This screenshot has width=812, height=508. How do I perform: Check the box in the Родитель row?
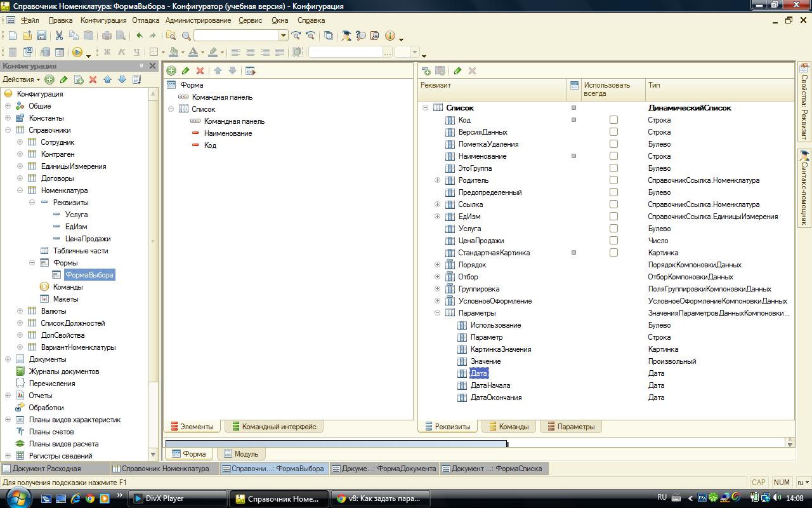[x=613, y=180]
